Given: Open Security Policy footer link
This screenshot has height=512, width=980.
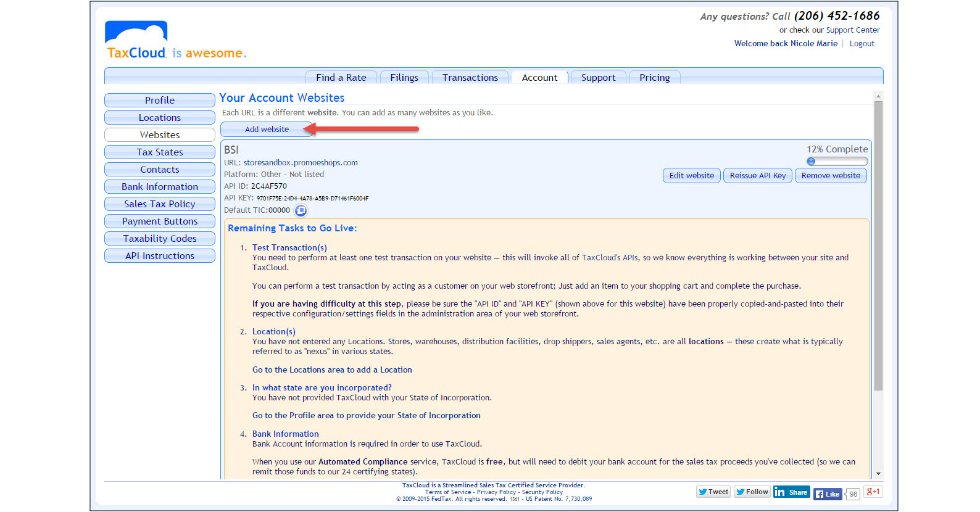Looking at the screenshot, I should (x=542, y=492).
